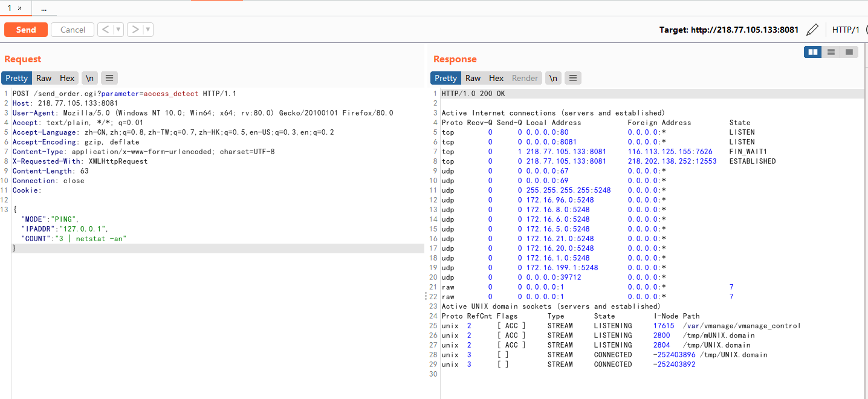
Task: Click the X-Requested-With header line
Action: click(x=80, y=161)
